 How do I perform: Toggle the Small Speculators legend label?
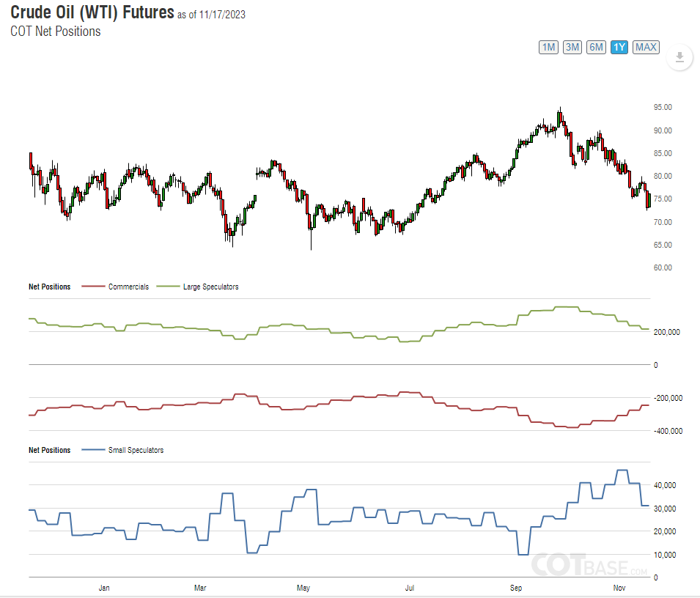pos(136,450)
